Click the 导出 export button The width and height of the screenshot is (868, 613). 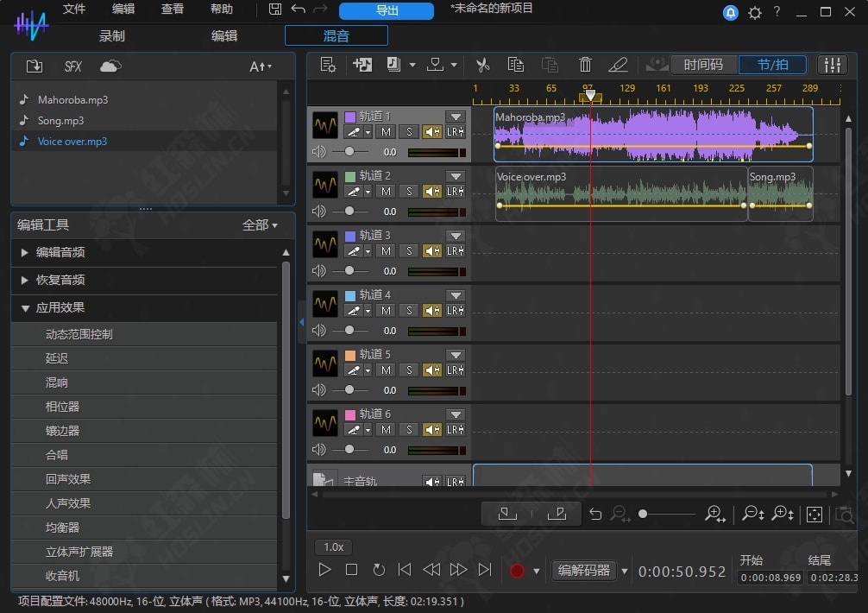pyautogui.click(x=387, y=10)
